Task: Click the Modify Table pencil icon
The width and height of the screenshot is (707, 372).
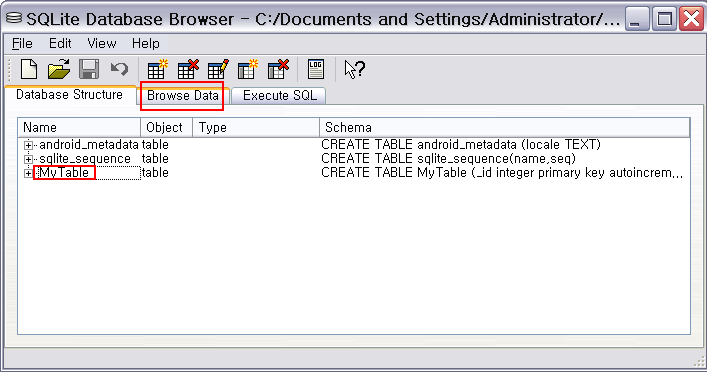Action: click(x=218, y=69)
